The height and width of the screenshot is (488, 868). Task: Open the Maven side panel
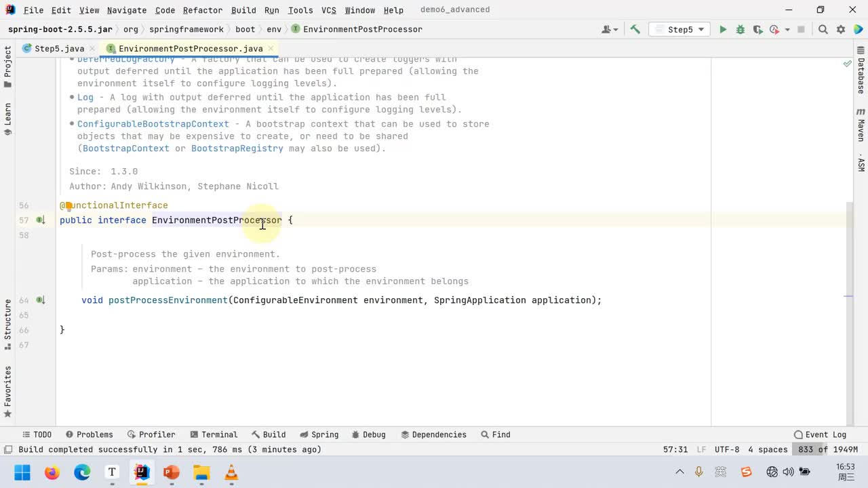pos(861,125)
